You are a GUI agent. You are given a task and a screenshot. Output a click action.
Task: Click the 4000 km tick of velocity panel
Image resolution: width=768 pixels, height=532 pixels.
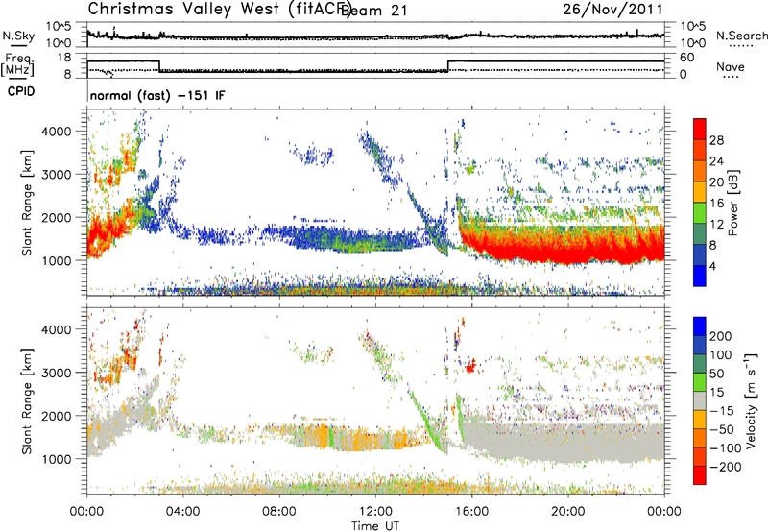[57, 329]
